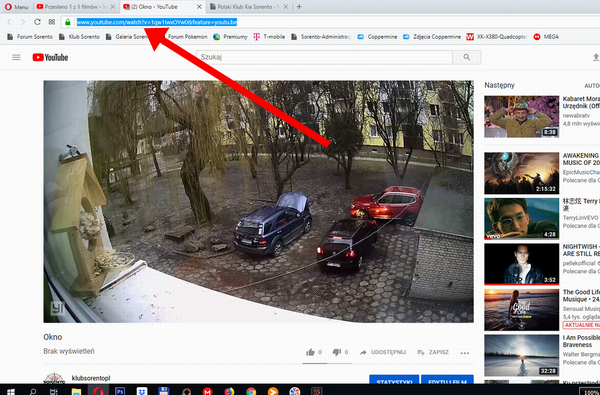
Task: Open a new browser tab
Action: click(x=299, y=7)
